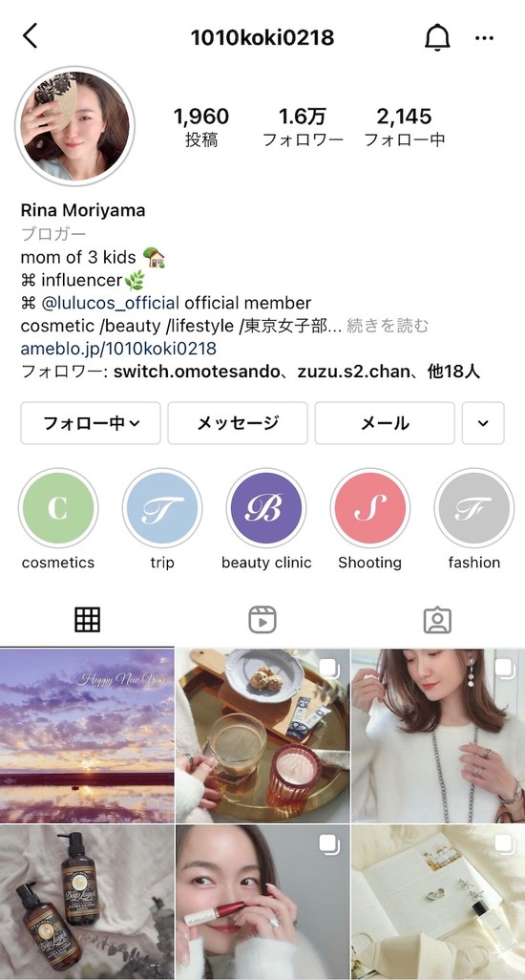Viewport: 525px width, 980px height.
Task: Switch to the Reels video tab
Action: click(262, 620)
